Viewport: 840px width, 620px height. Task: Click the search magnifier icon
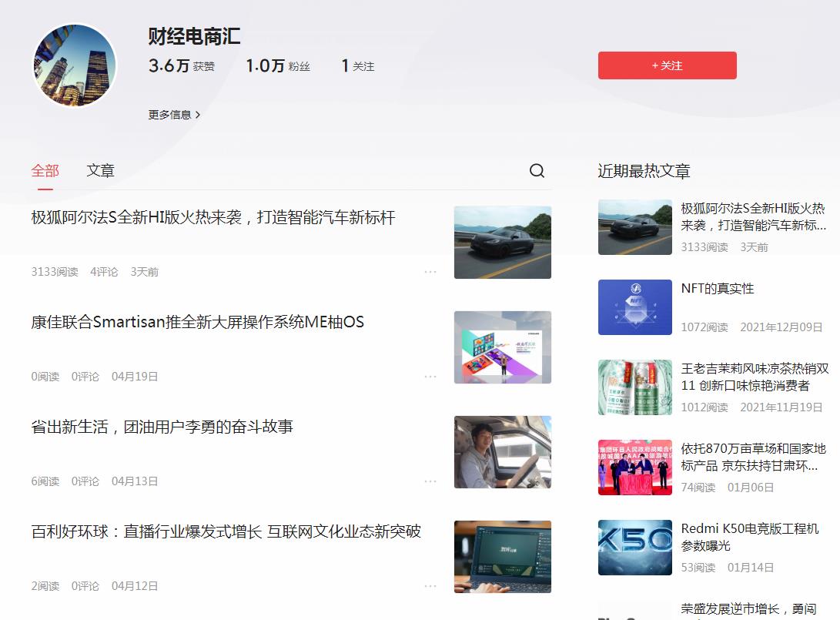tap(536, 170)
